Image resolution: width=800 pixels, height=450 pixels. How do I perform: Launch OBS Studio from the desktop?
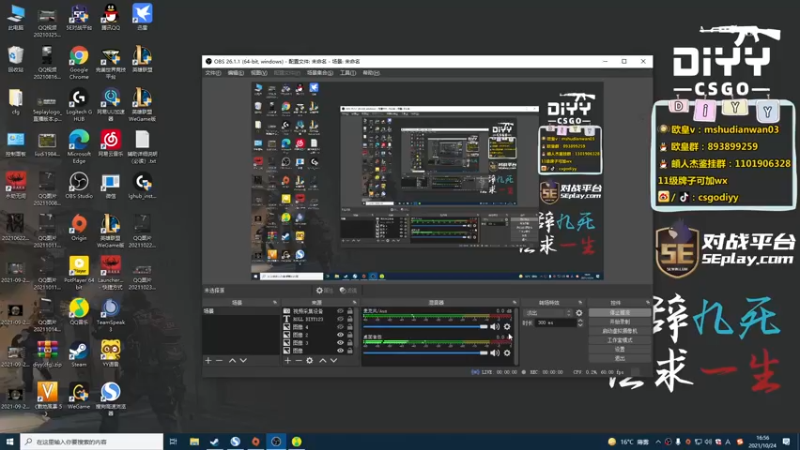[79, 186]
